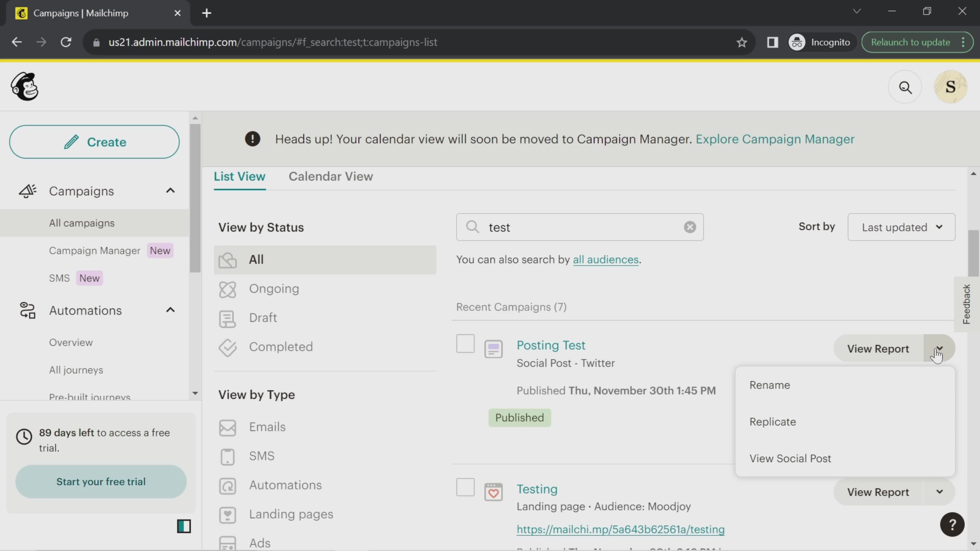Viewport: 980px width, 551px height.
Task: Click the site lock icon
Action: point(96,42)
